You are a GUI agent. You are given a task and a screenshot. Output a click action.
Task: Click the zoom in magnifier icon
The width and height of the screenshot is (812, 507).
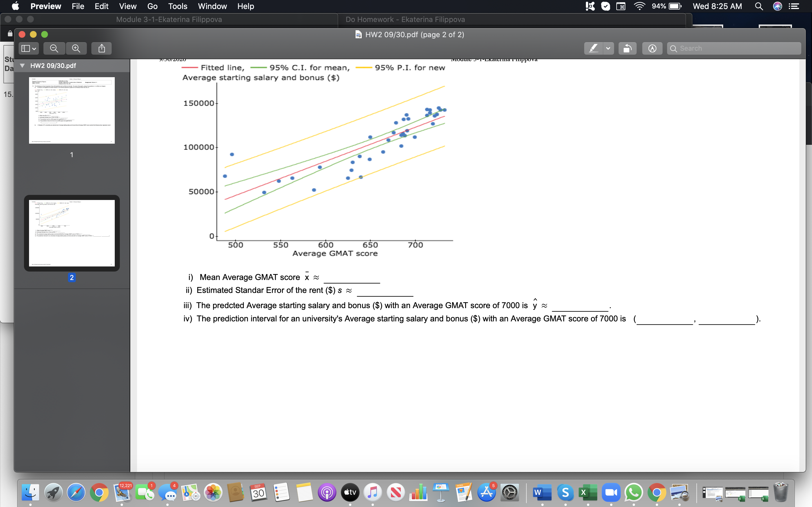(x=76, y=48)
